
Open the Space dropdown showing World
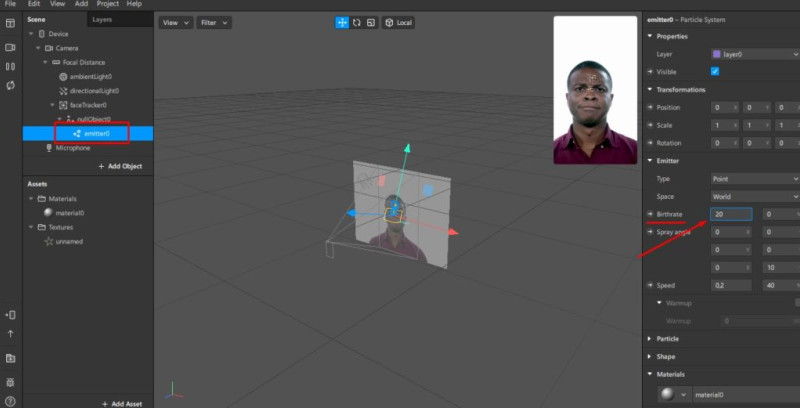[x=755, y=196]
